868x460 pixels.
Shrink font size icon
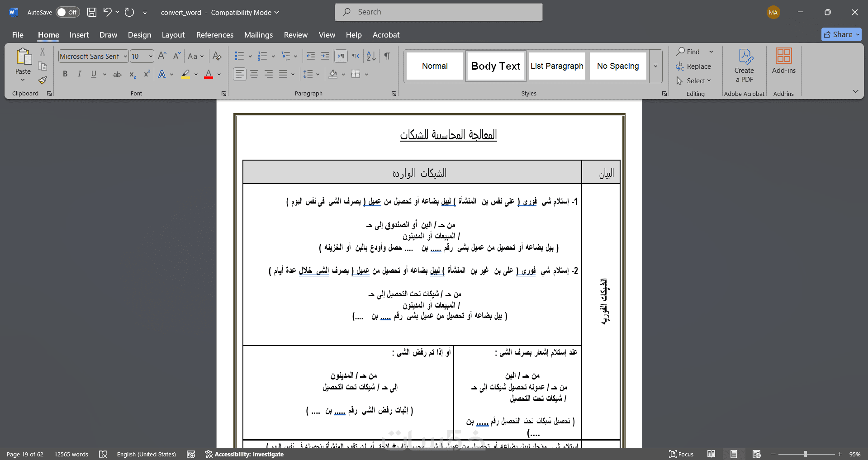pyautogui.click(x=177, y=56)
